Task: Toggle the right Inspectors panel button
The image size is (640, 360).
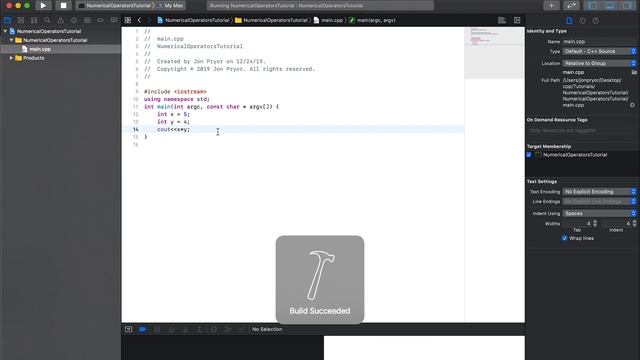Action: pyautogui.click(x=627, y=6)
